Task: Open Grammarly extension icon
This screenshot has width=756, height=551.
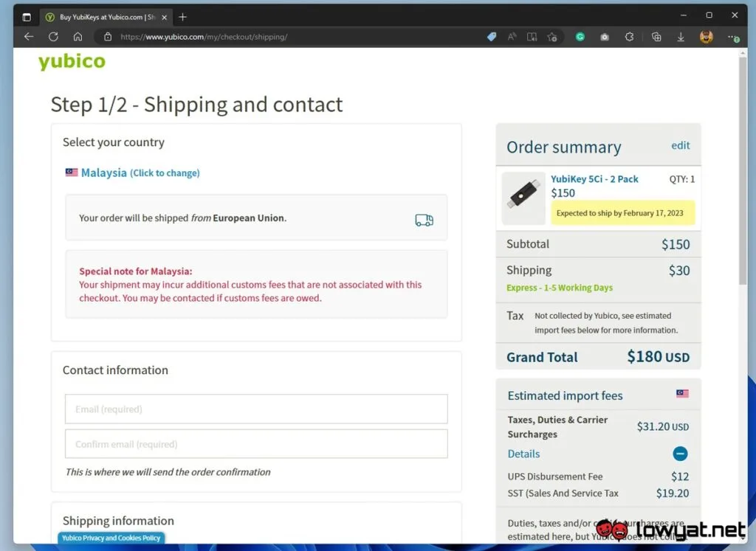Action: click(580, 37)
